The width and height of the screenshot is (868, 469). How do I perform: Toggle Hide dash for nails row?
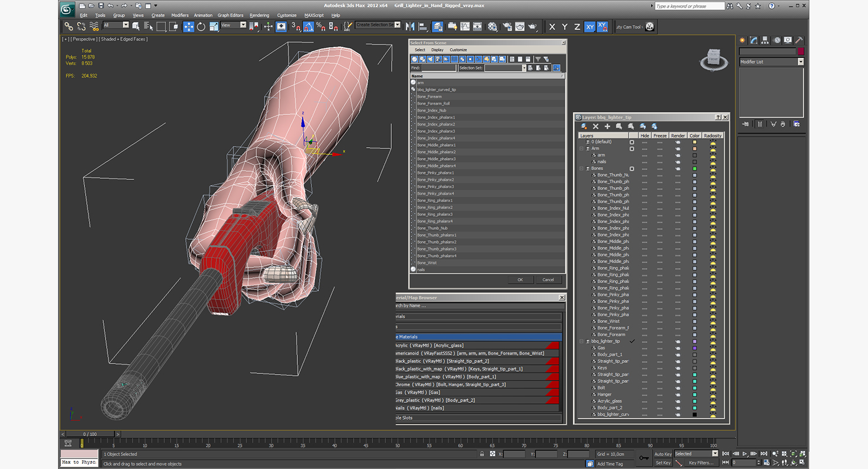(x=645, y=162)
